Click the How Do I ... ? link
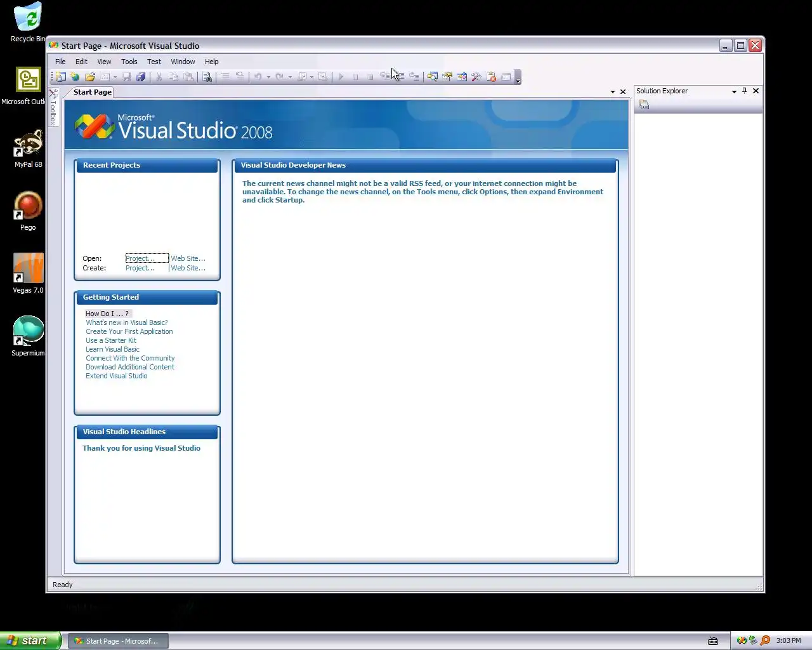The width and height of the screenshot is (812, 650). pyautogui.click(x=107, y=314)
